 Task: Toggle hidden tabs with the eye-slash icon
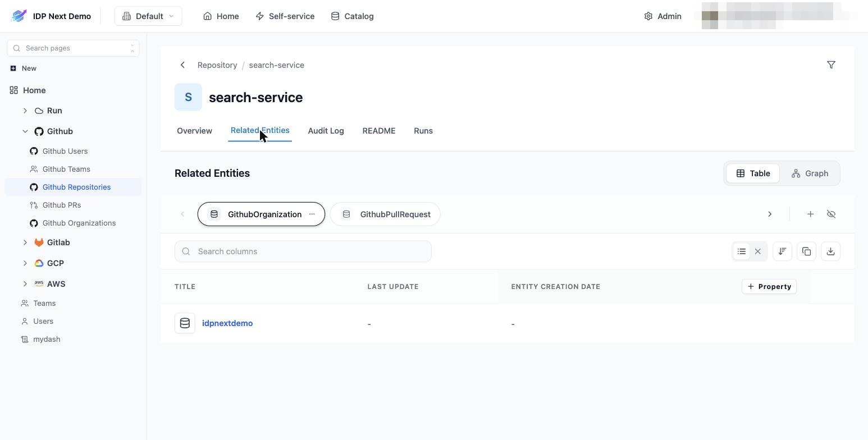tap(831, 214)
